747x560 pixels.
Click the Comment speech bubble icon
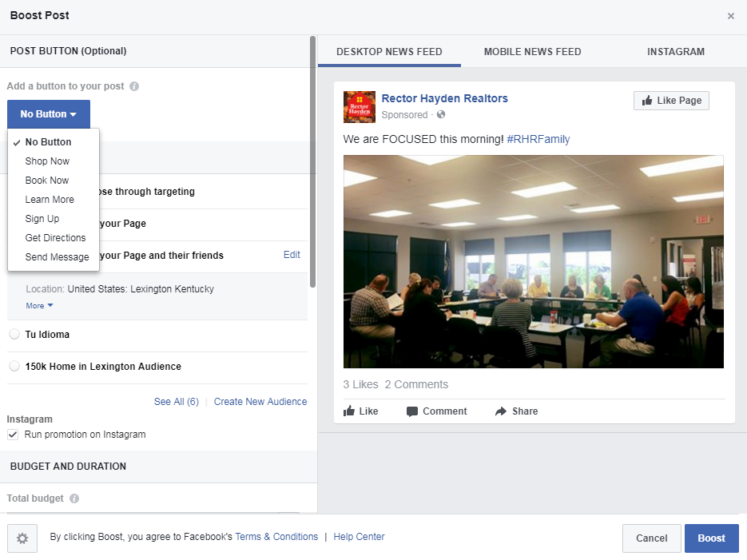(x=412, y=411)
